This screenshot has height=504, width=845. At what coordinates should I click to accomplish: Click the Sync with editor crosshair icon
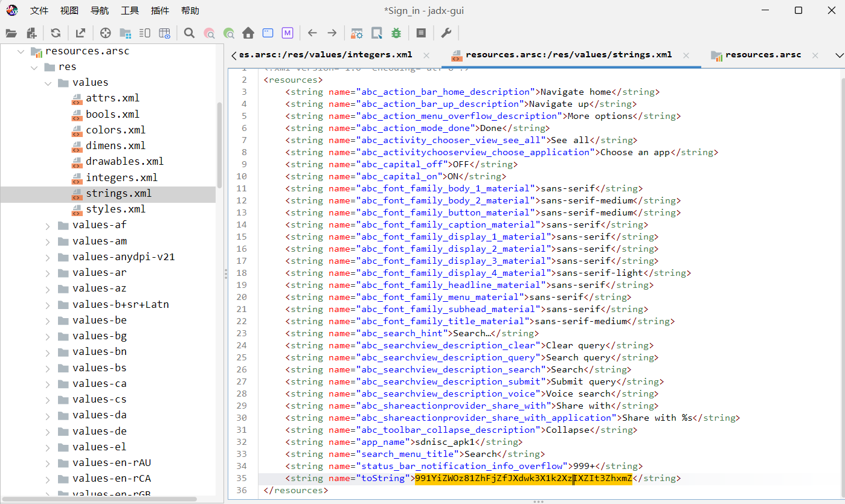click(105, 33)
